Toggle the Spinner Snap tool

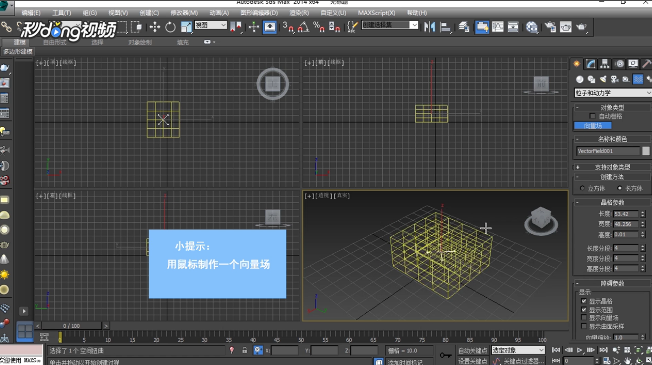(334, 27)
